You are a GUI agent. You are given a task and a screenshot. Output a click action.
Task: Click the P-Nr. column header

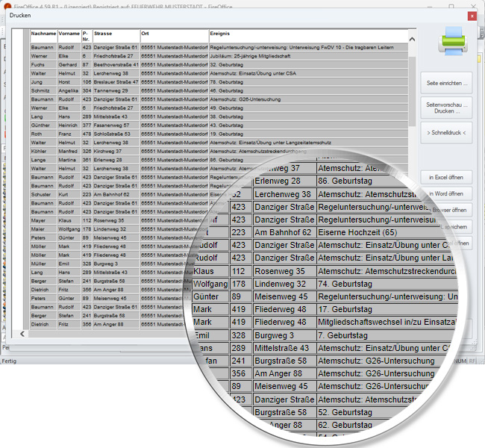pyautogui.click(x=87, y=36)
